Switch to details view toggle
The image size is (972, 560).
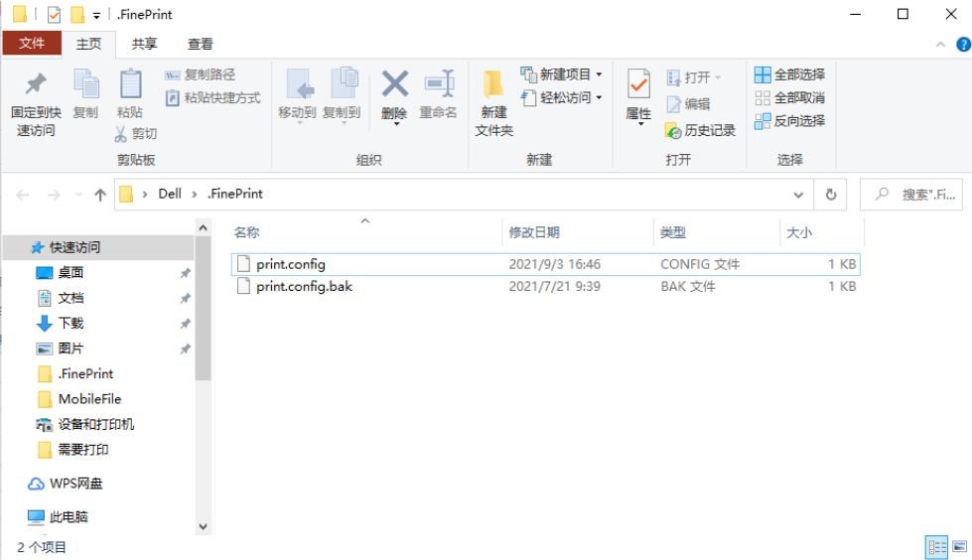coord(935,546)
